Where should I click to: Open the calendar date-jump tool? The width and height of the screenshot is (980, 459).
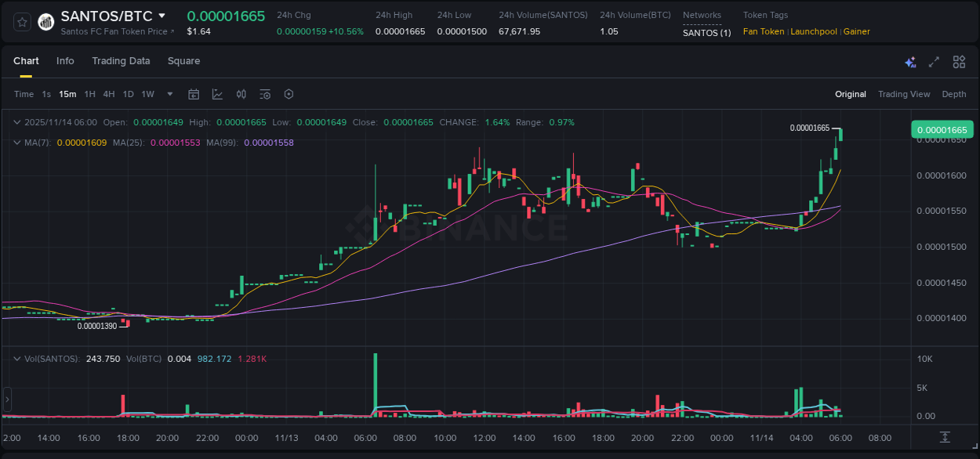194,94
